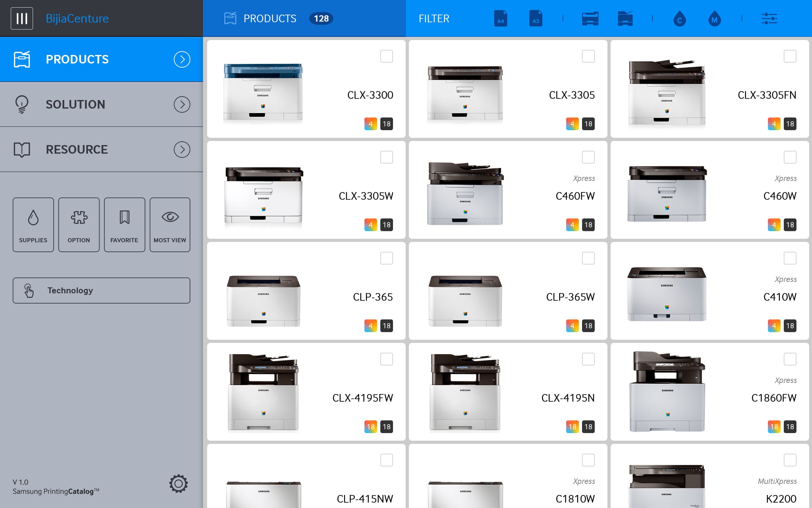Check the Xpress C1810W checkbox
The width and height of the screenshot is (812, 508).
point(588,460)
